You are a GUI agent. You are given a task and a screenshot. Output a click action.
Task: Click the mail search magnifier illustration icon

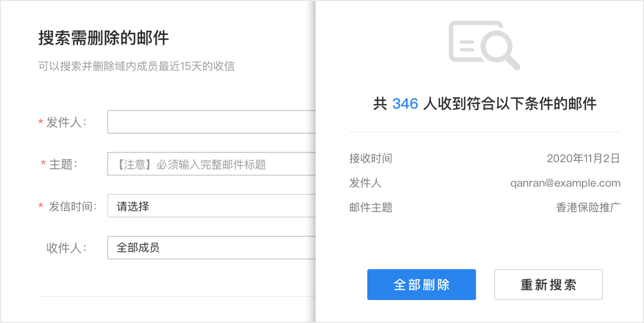pos(484,45)
